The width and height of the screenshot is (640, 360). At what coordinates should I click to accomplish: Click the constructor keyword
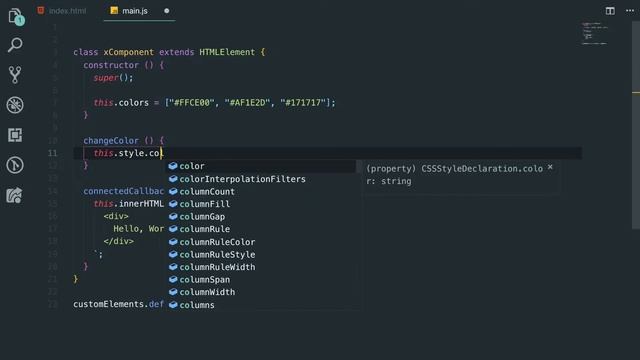[111, 65]
